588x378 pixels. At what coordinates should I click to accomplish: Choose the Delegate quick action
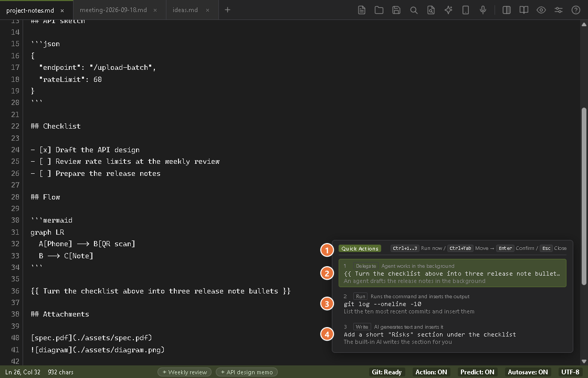(x=452, y=274)
